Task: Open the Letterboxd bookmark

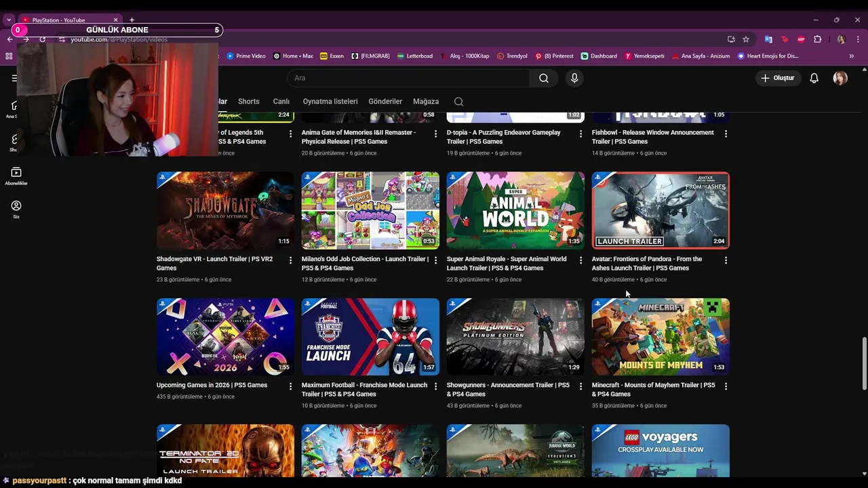Action: 414,56
